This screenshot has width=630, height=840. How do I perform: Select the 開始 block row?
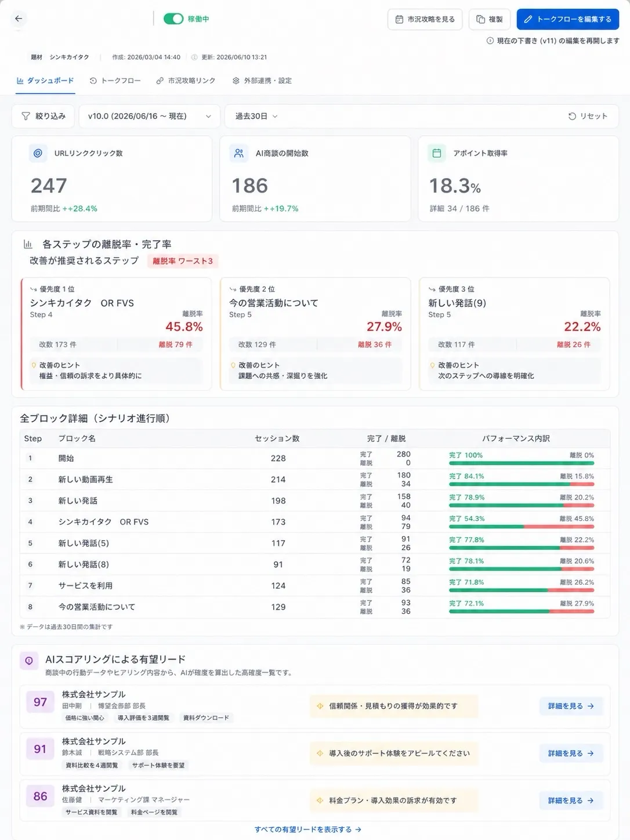click(x=315, y=458)
